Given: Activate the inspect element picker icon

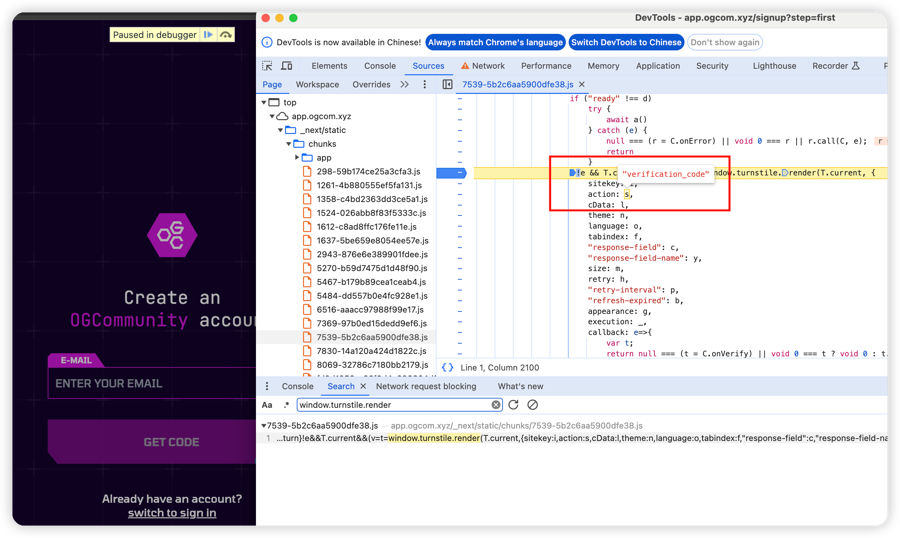Looking at the screenshot, I should 267,66.
